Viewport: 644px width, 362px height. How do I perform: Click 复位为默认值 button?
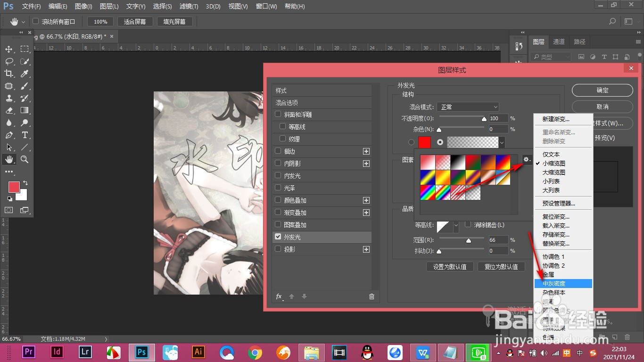click(x=501, y=266)
